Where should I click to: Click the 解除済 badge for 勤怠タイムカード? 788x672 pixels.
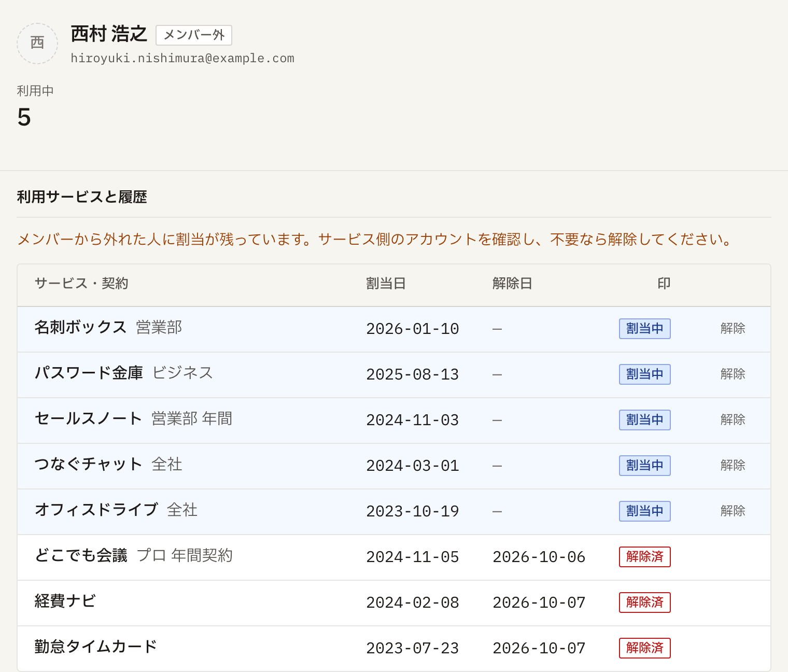[x=645, y=648]
